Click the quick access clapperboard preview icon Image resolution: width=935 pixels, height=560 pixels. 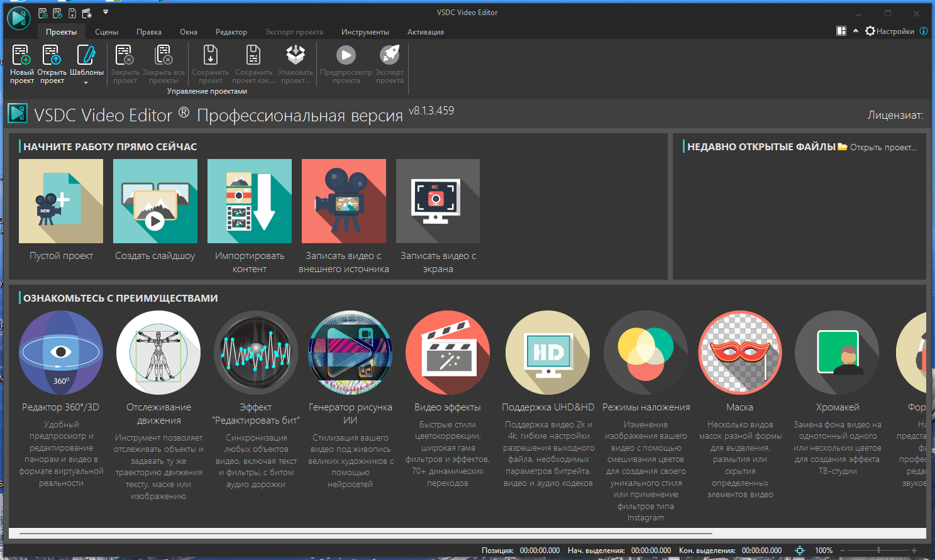click(x=87, y=13)
